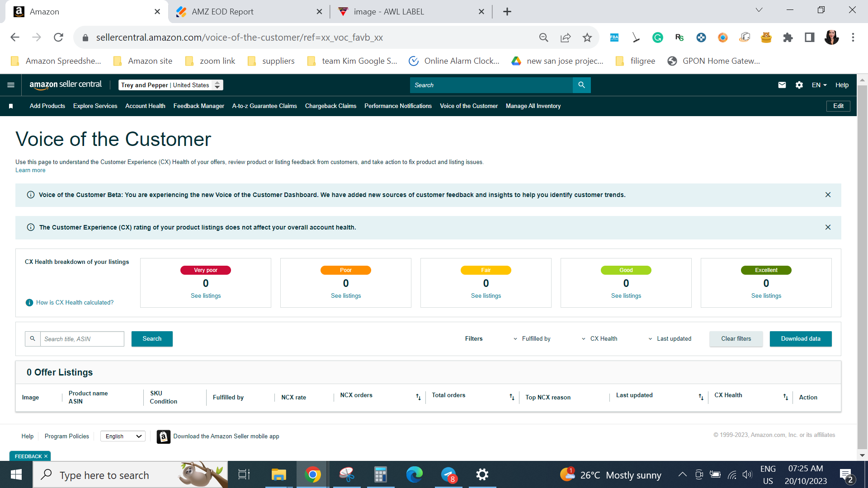Sort by Last updated column arrows
Screen dimensions: 868x488
click(701, 397)
